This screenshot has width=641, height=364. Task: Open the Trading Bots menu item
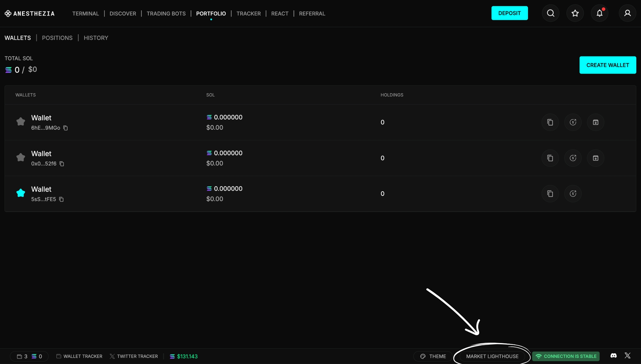166,13
